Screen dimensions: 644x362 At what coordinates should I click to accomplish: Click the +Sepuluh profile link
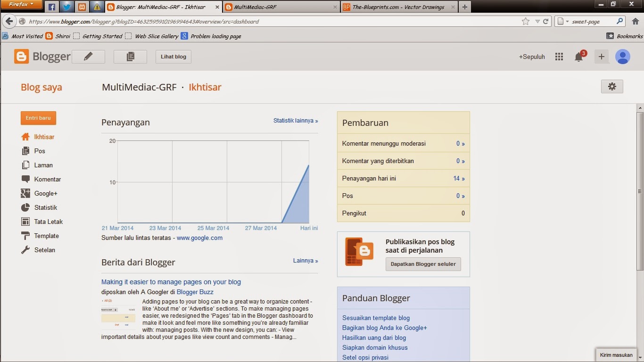point(532,57)
